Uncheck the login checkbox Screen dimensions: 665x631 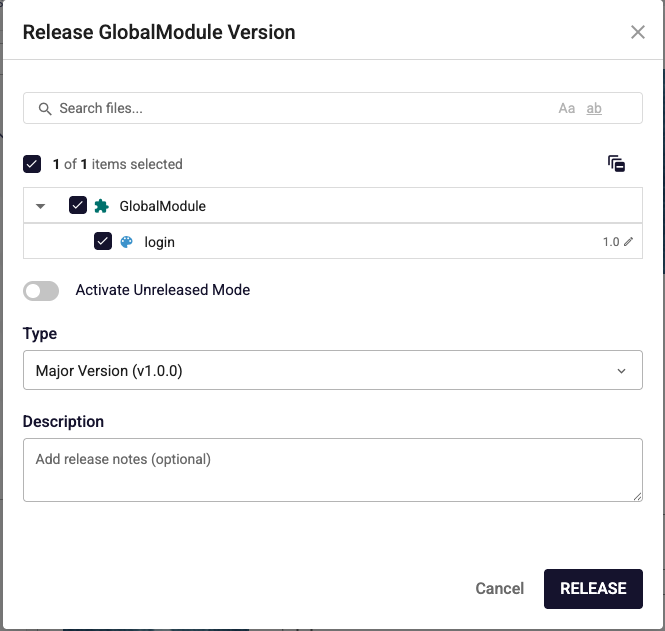click(103, 241)
